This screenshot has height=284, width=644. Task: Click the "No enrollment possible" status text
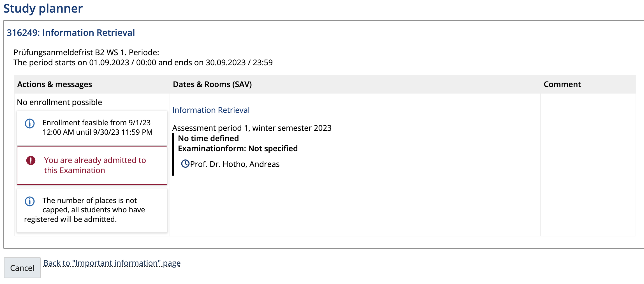(59, 102)
